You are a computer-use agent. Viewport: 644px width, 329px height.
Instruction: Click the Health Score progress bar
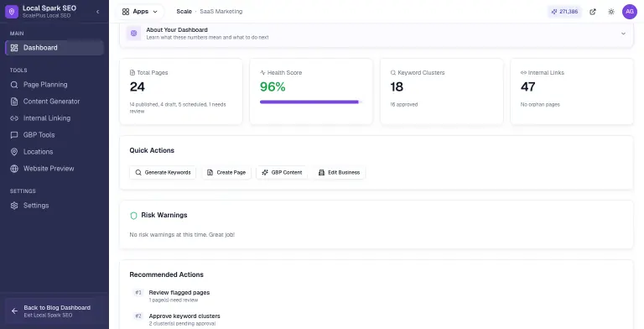coord(311,102)
